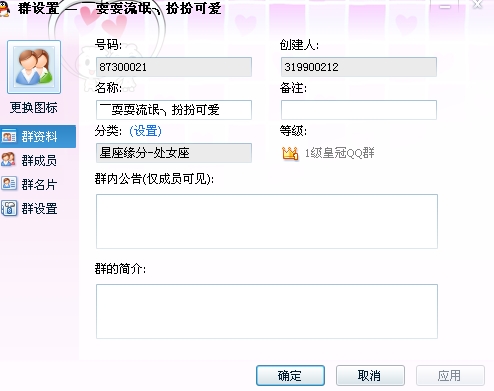Click the 名称 group name field
Viewport: 494px width, 391px height.
click(174, 110)
